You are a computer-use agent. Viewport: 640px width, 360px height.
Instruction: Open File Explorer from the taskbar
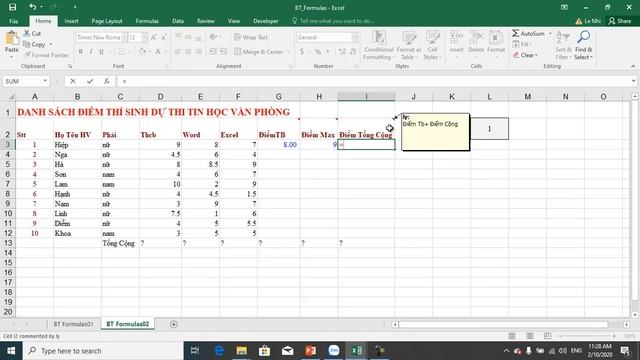click(242, 351)
